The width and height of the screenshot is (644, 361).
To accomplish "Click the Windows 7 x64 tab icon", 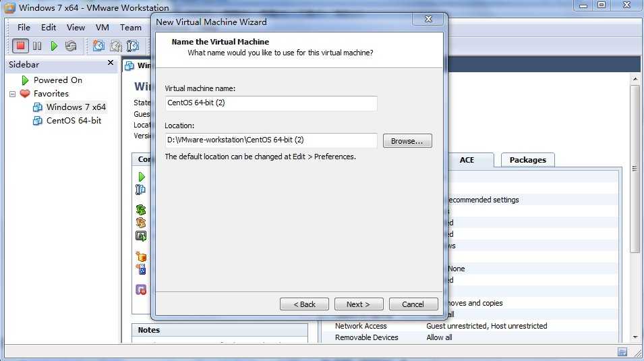I will click(x=129, y=65).
